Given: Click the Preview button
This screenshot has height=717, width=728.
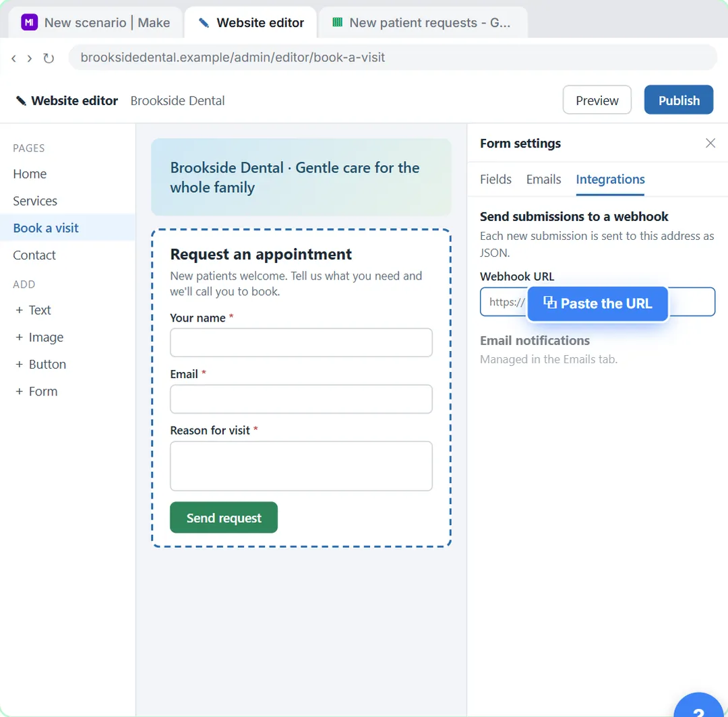Looking at the screenshot, I should pyautogui.click(x=597, y=100).
